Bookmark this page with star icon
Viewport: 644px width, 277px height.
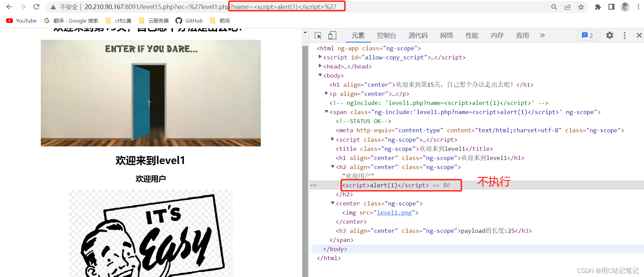click(581, 7)
